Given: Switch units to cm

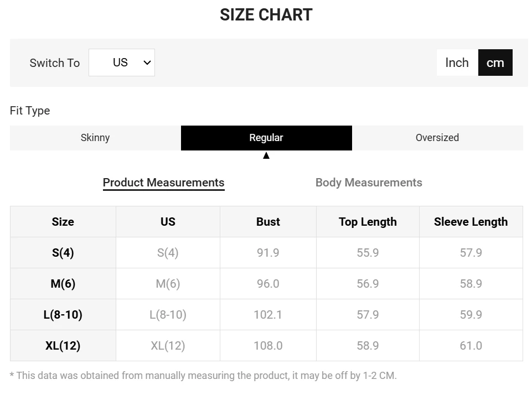Looking at the screenshot, I should pos(495,63).
